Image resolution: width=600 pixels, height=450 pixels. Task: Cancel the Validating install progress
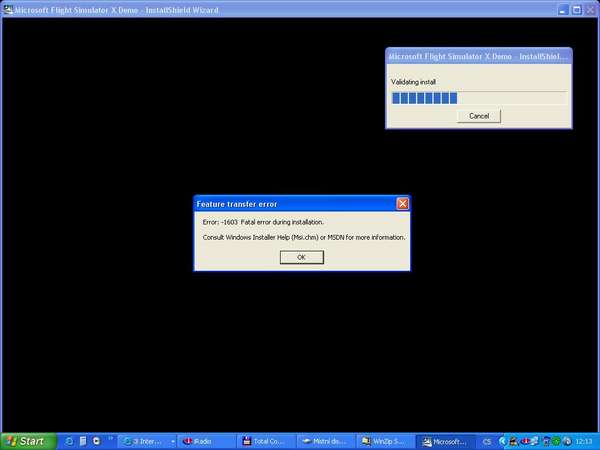(x=479, y=116)
